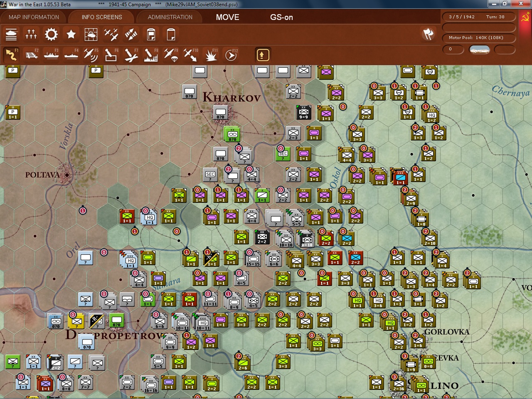Viewport: 532px width, 399px height.
Task: Select F4 Amphibious Transport mode
Action: click(71, 55)
